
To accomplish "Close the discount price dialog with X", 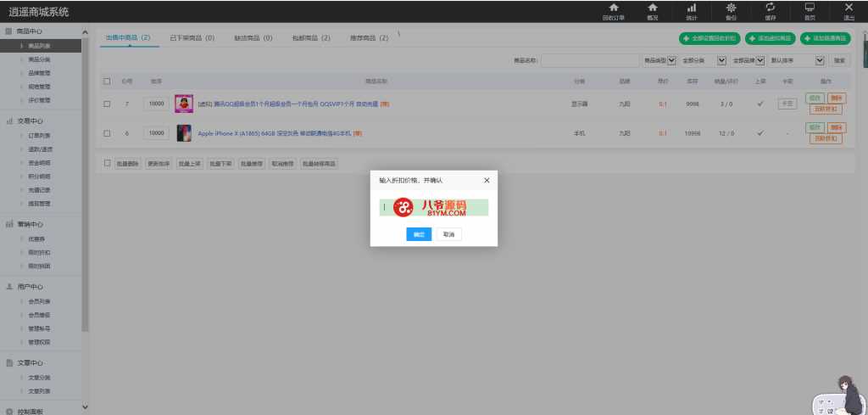I will point(487,181).
